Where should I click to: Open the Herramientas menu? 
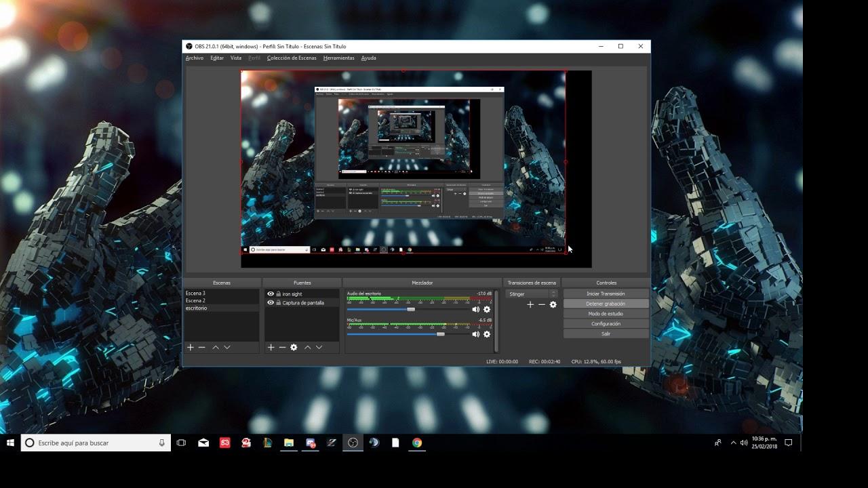(338, 58)
